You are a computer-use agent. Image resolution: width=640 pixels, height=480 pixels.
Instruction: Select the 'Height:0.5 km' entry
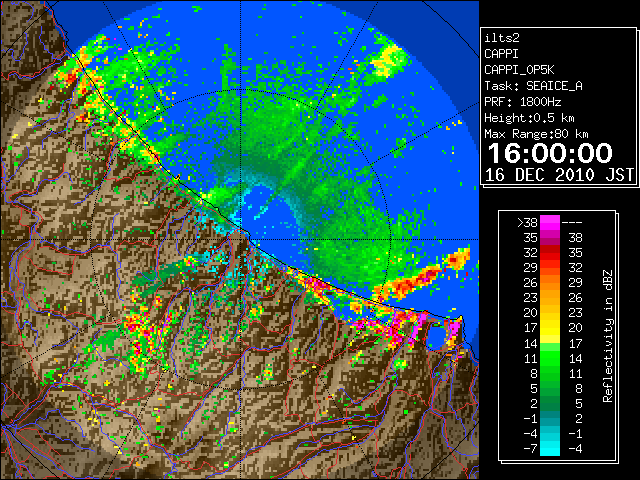529,118
